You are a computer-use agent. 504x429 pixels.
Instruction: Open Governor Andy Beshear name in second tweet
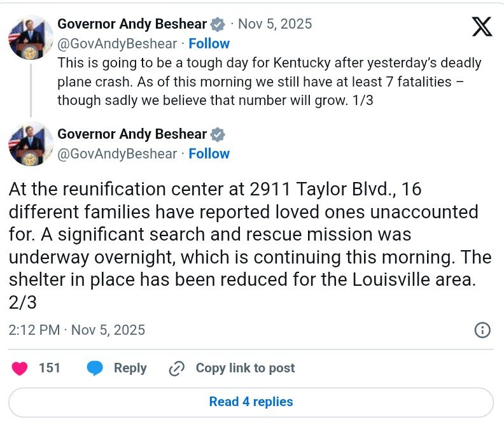coord(132,134)
